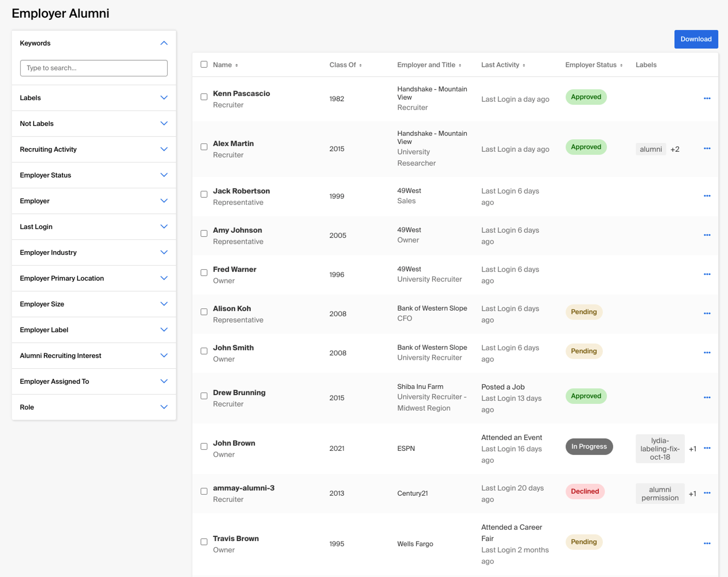Expand the Recruiting Activity filter

164,149
